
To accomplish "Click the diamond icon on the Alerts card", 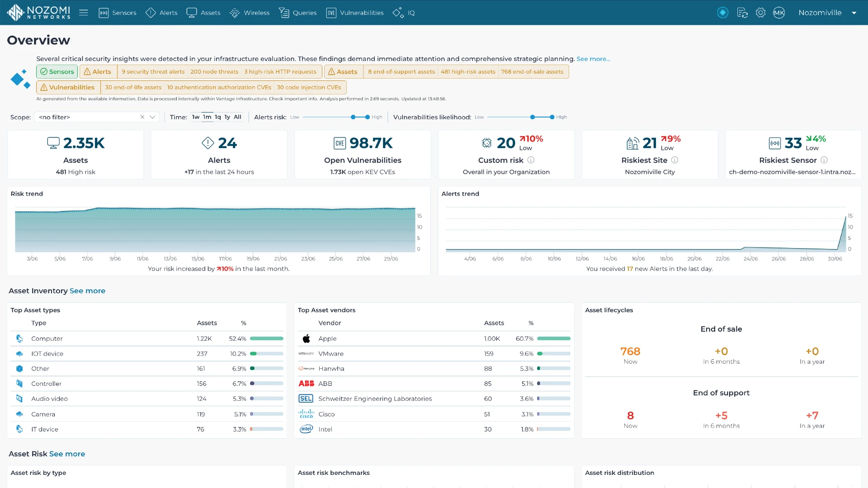I will [208, 143].
